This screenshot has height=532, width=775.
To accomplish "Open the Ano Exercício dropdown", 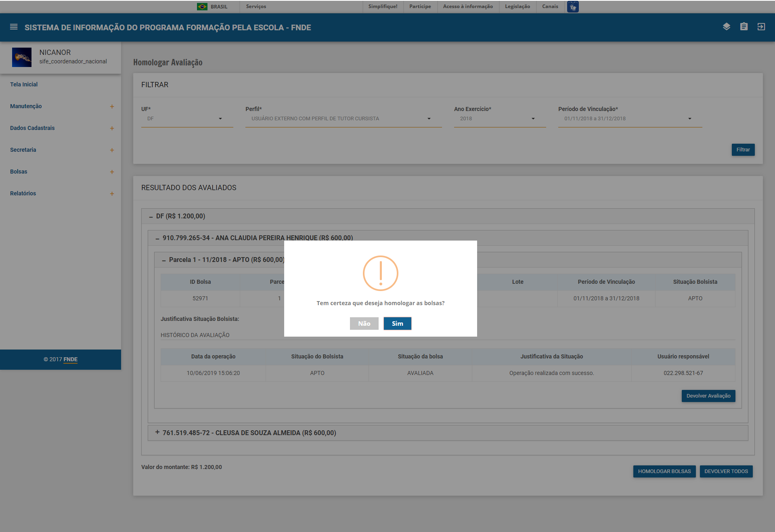I will pos(499,119).
